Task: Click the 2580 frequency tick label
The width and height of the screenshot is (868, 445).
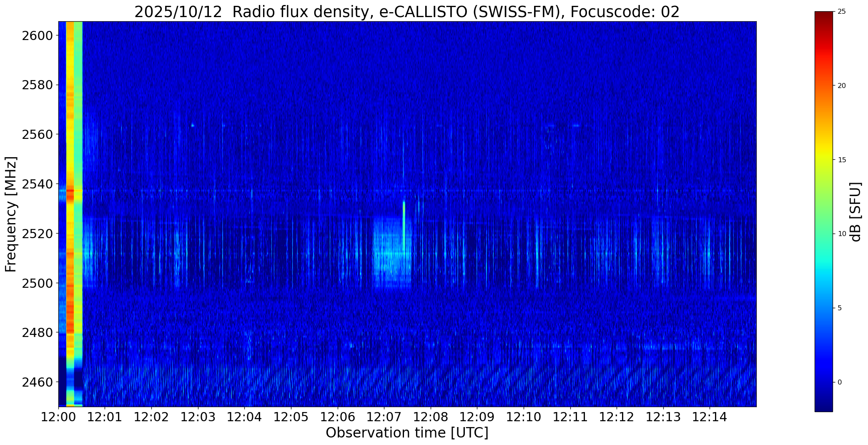Action: pyautogui.click(x=37, y=85)
